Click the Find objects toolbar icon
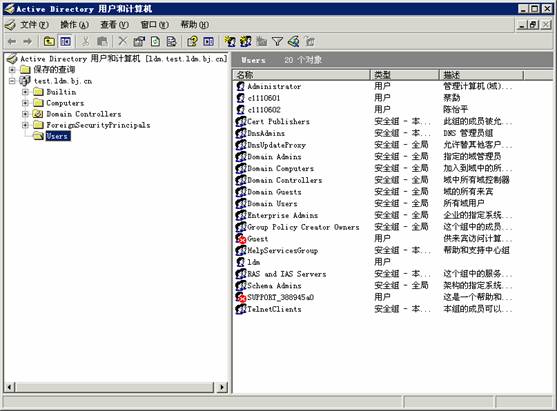The image size is (557, 411). [294, 42]
